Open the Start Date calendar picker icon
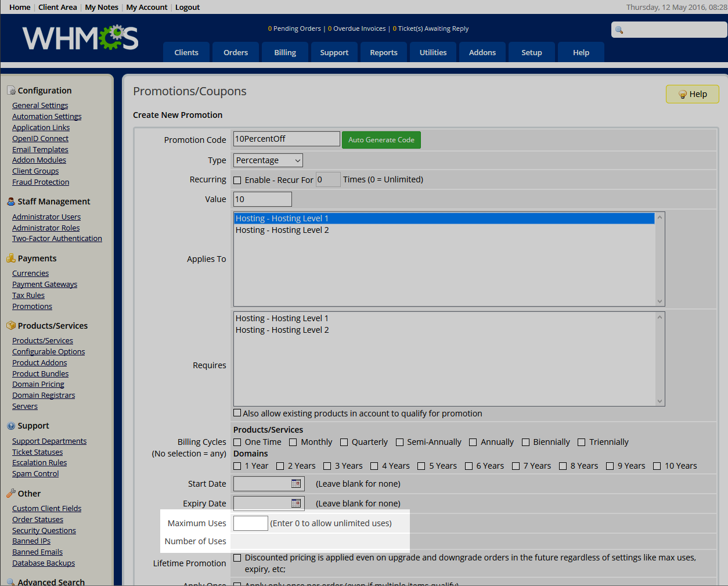This screenshot has width=728, height=586. tap(296, 484)
